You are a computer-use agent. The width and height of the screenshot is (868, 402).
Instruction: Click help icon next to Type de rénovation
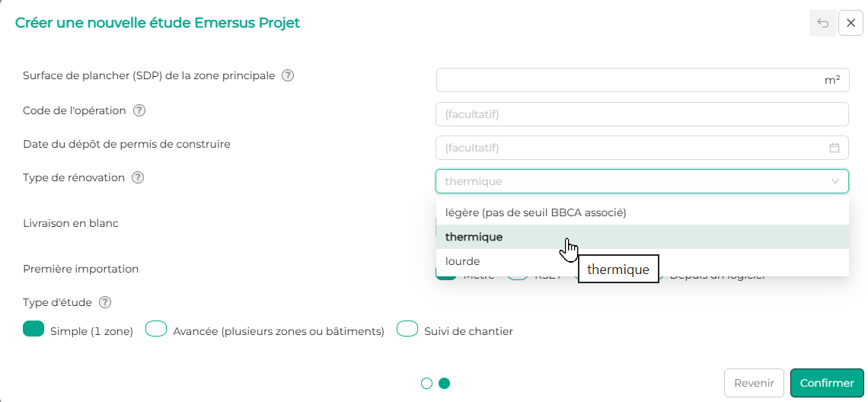click(x=138, y=177)
